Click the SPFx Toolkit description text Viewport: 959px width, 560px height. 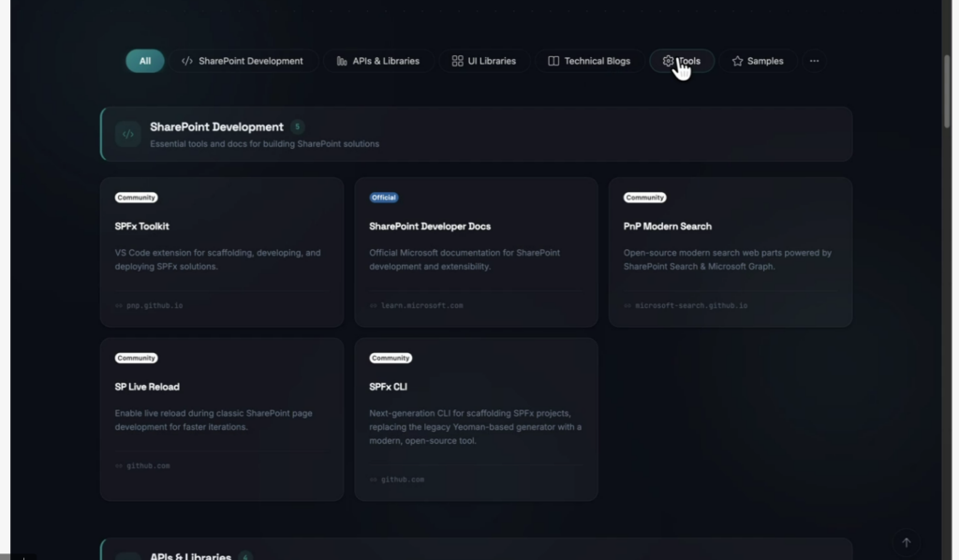click(217, 259)
